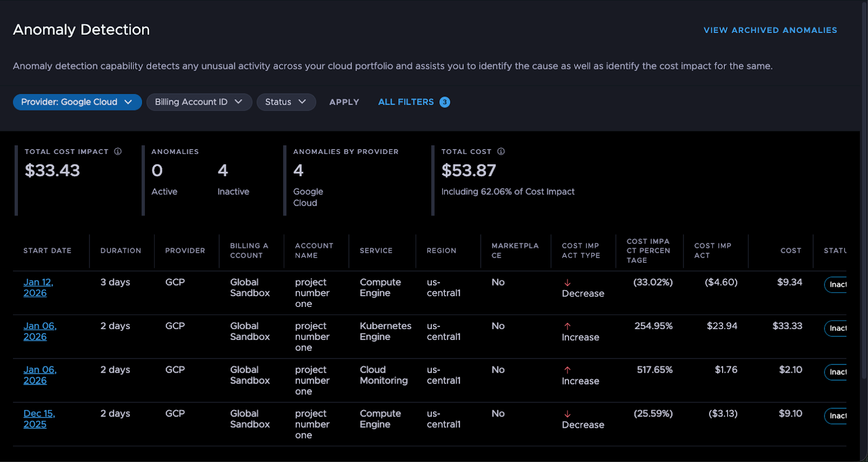This screenshot has height=462, width=868.
Task: Open the Dec 15, 2025 anomaly
Action: pyautogui.click(x=39, y=419)
